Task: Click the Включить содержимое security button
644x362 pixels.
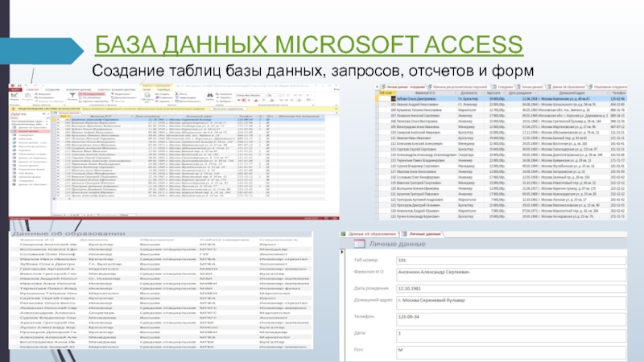Action: [x=229, y=109]
